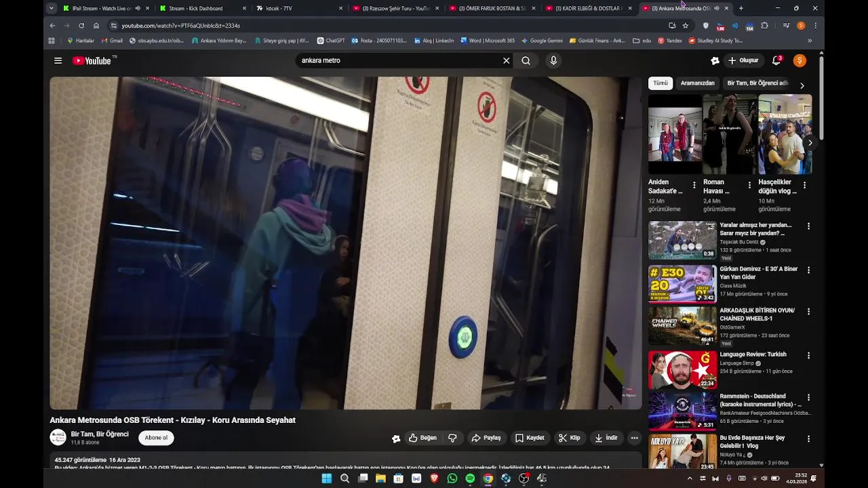Click the main video player
The height and width of the screenshot is (488, 868).
346,243
